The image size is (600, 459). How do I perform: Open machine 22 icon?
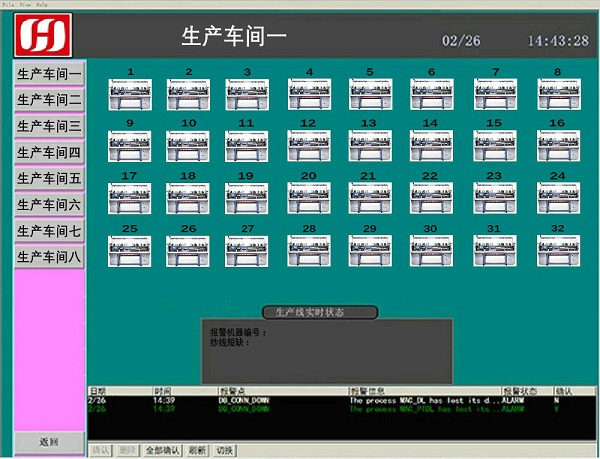430,198
